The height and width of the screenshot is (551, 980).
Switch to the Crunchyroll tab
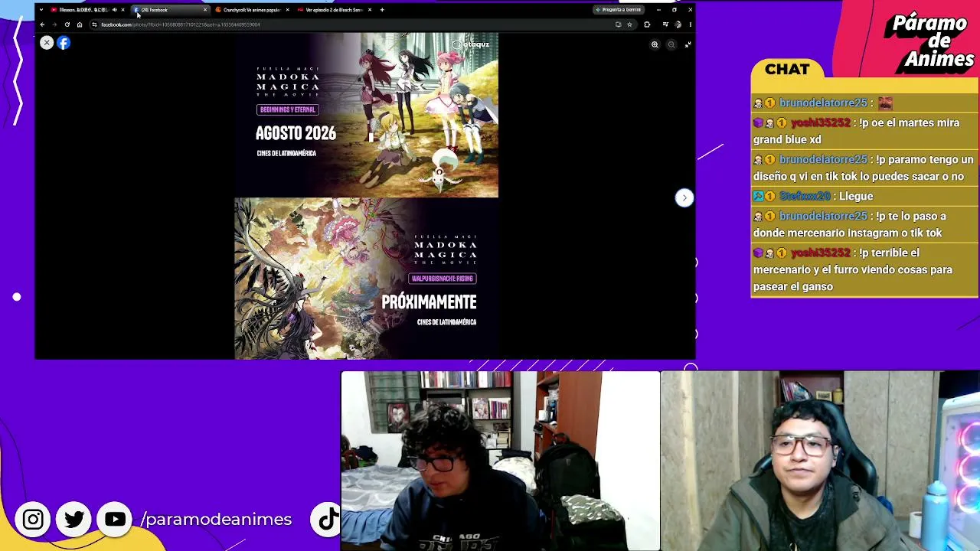point(251,10)
